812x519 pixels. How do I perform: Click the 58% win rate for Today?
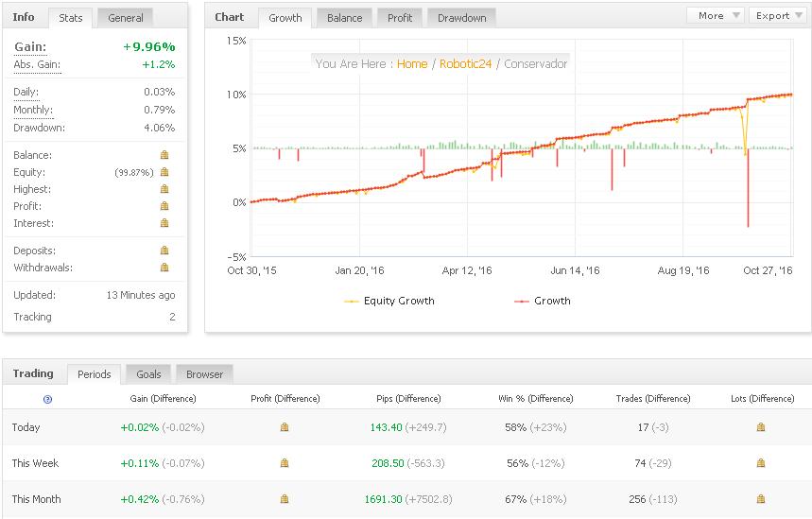515,427
